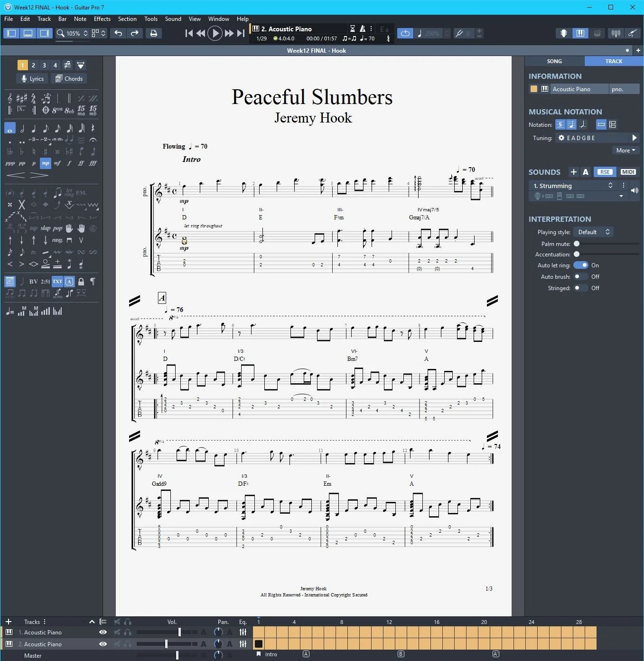
Task: Turn on the Stringed toggle
Action: [580, 288]
